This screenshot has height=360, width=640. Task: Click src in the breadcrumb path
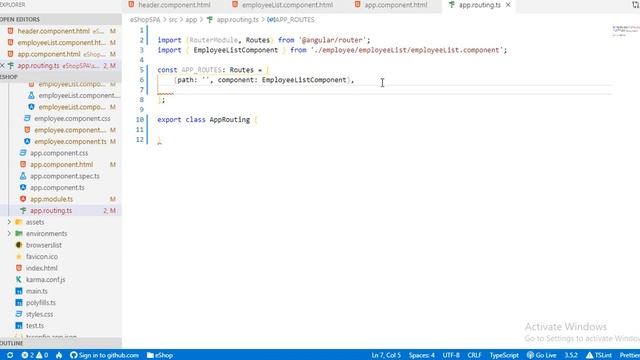(173, 20)
